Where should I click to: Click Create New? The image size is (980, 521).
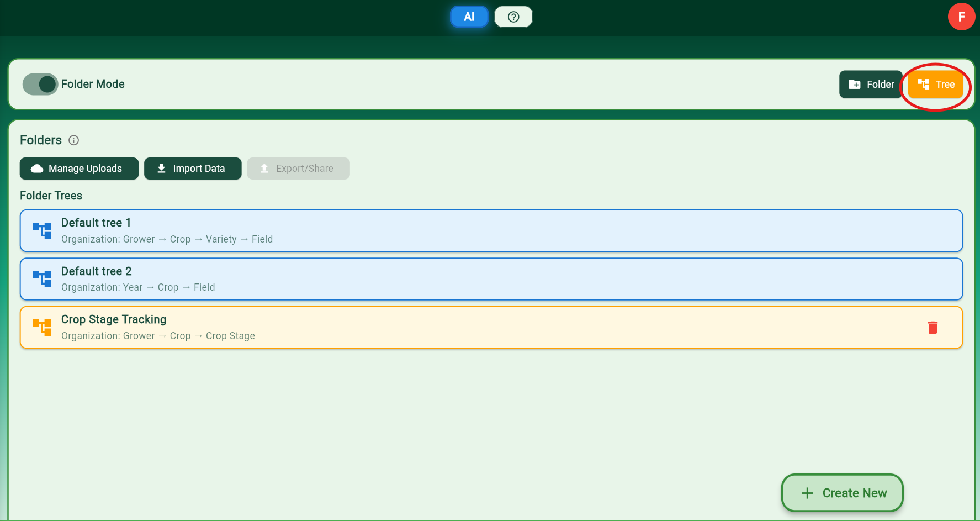(x=842, y=493)
